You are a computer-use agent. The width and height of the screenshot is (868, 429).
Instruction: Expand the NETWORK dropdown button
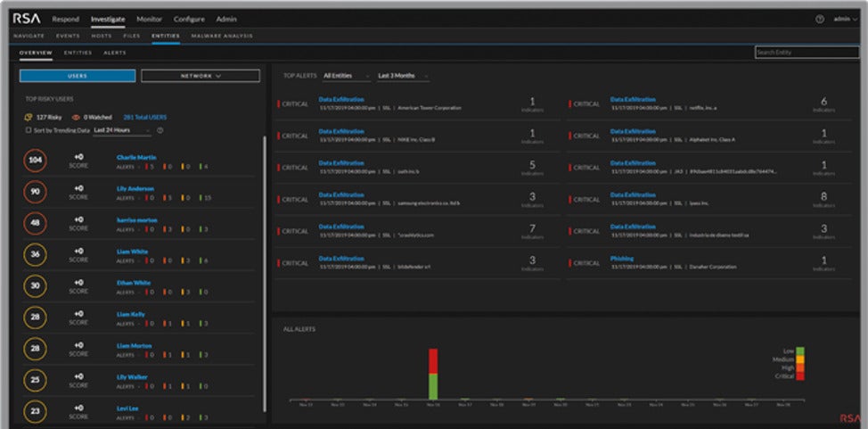point(201,76)
